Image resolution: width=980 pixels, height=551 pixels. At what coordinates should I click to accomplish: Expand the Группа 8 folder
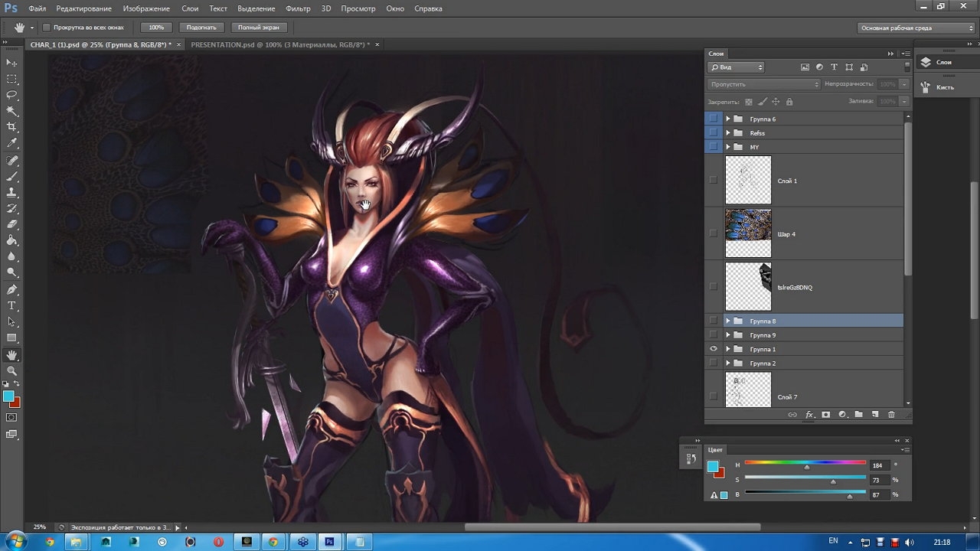click(x=728, y=321)
